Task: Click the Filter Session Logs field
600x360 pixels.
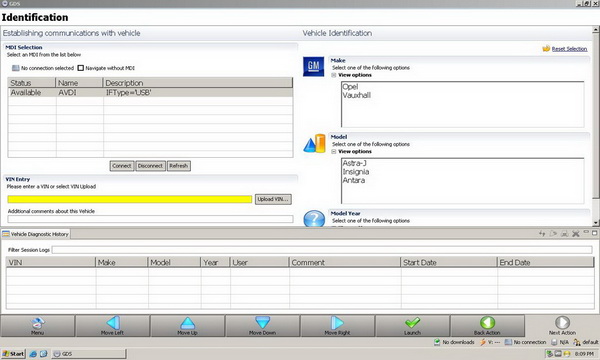Action: [322, 250]
